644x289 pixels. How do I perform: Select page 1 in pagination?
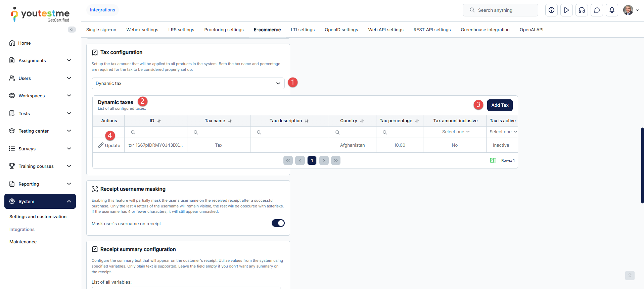click(x=312, y=160)
